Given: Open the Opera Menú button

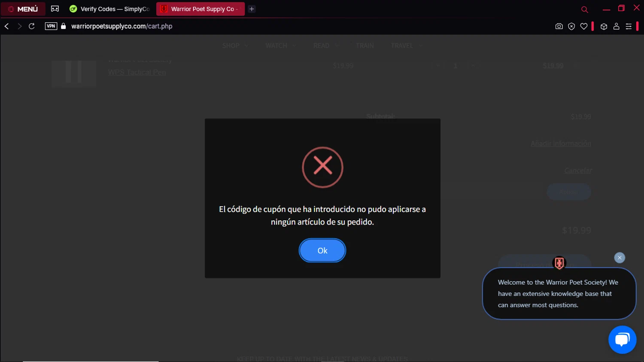Looking at the screenshot, I should 23,9.
